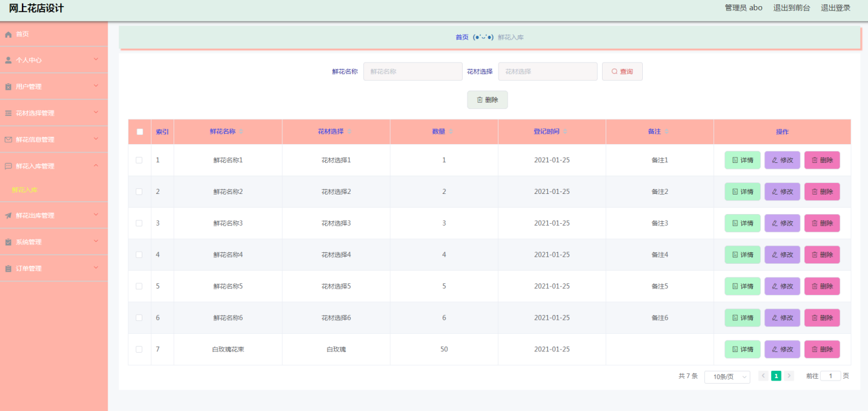Viewport: 868px width, 411px height.
Task: Check the row checkbox for 鲜花名称6
Action: tap(139, 318)
